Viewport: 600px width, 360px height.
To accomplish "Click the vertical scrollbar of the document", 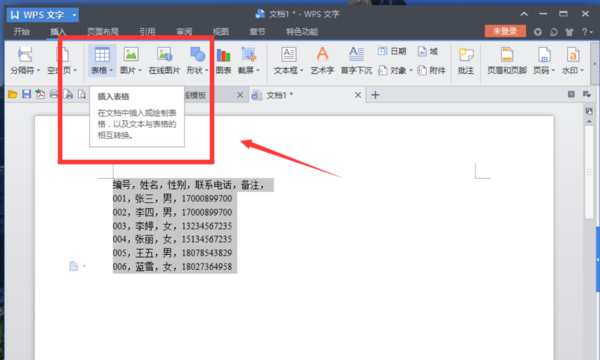I will [589, 172].
